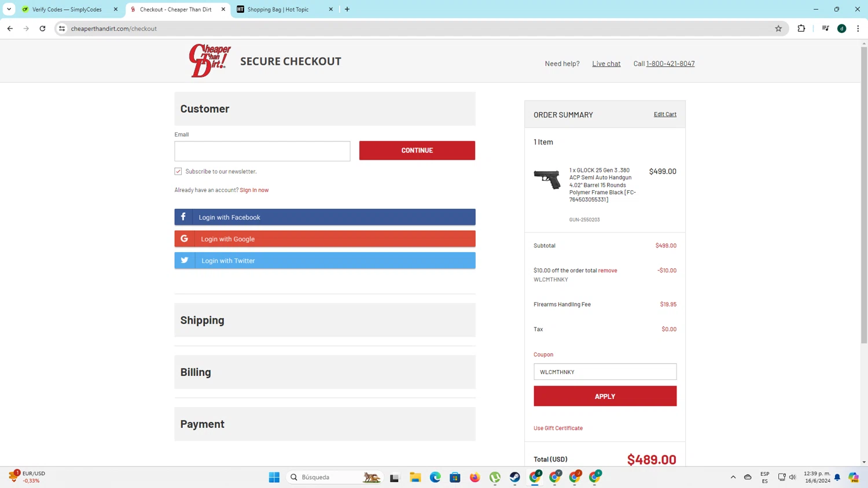
Task: Click the Google G icon
Action: [185, 239]
